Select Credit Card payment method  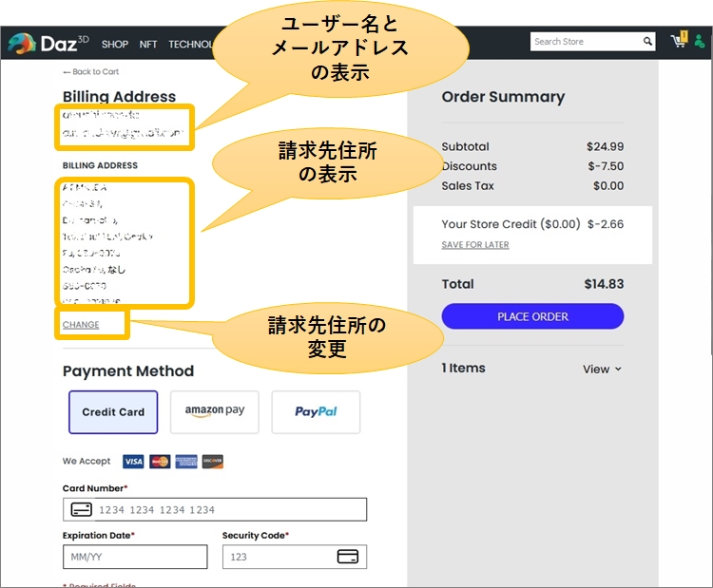(113, 412)
